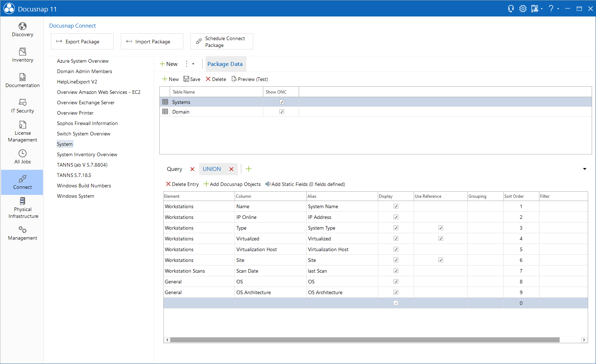Image resolution: width=596 pixels, height=364 pixels.
Task: Select the empty new entry row's Element cell
Action: pos(199,303)
